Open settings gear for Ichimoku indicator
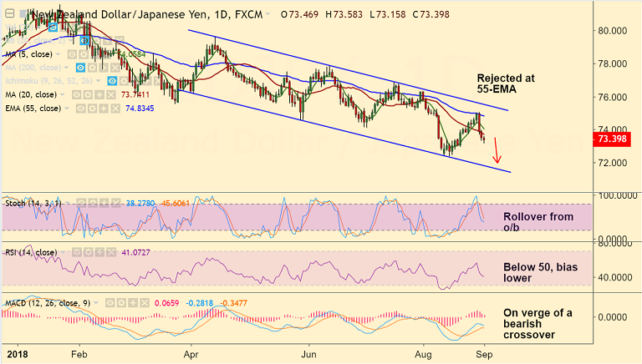The height and width of the screenshot is (364, 642). 124,81
